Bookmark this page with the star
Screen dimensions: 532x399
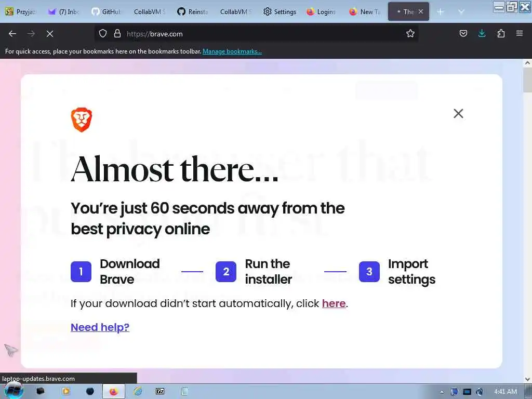coord(410,34)
